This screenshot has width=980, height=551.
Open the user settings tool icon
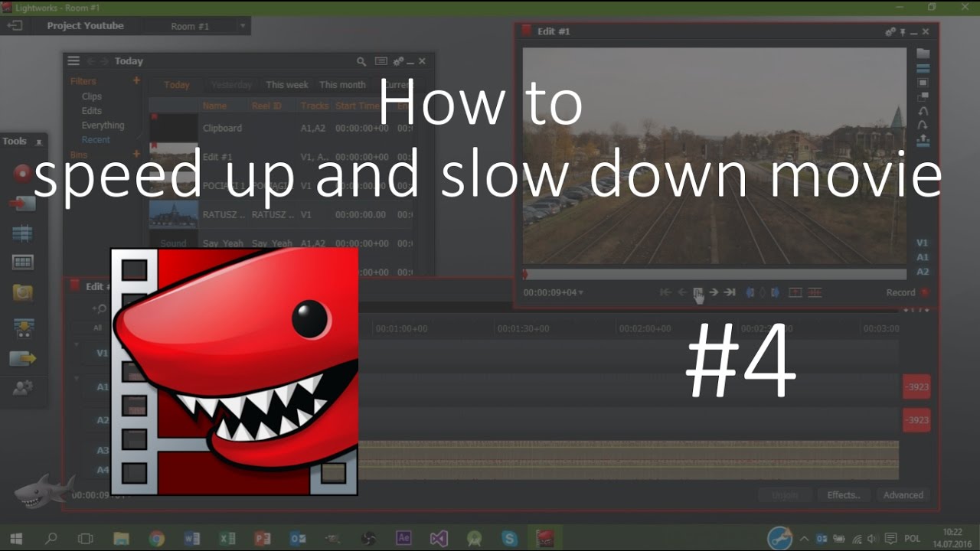tap(22, 388)
